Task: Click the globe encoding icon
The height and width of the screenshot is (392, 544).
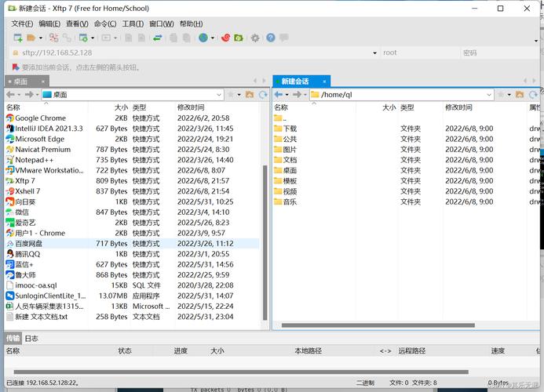Action: 203,38
